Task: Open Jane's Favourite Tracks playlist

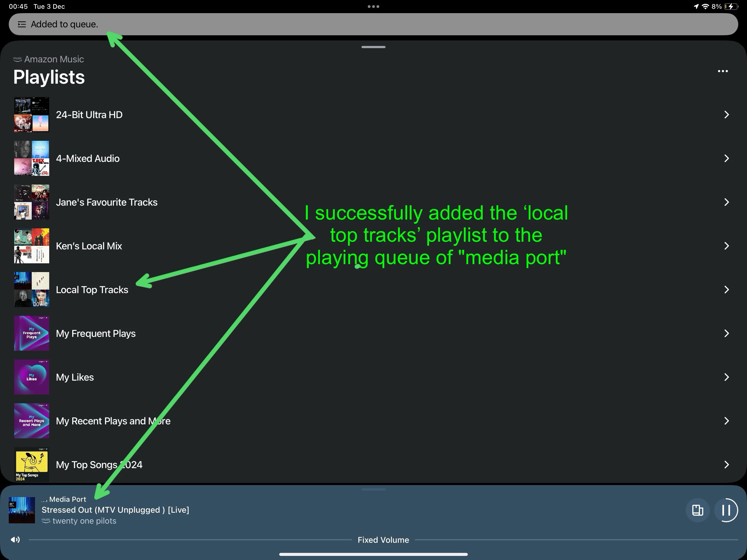Action: pos(106,202)
